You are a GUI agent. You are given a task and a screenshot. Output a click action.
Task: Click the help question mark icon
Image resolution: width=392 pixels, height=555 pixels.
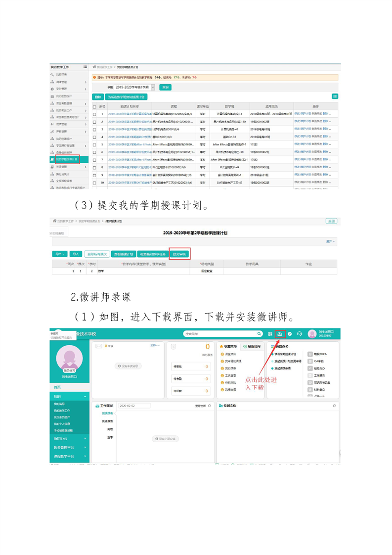(x=290, y=334)
